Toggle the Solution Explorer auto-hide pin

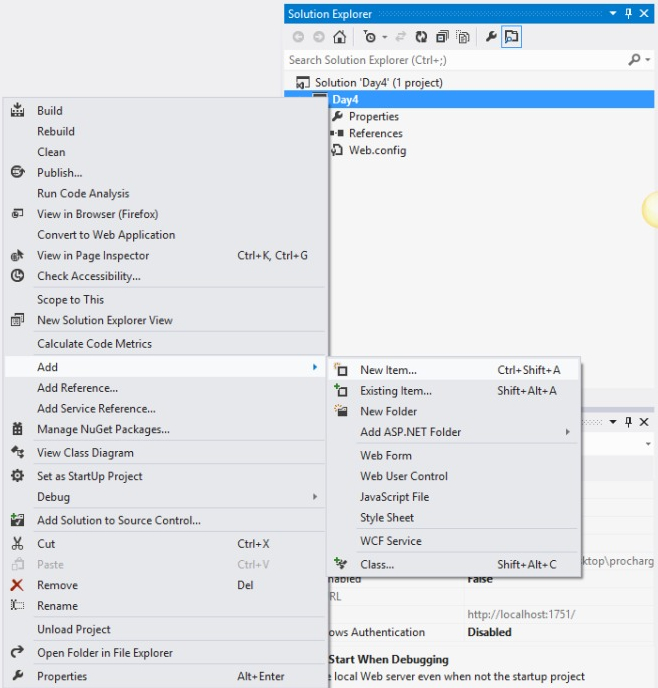pos(628,14)
